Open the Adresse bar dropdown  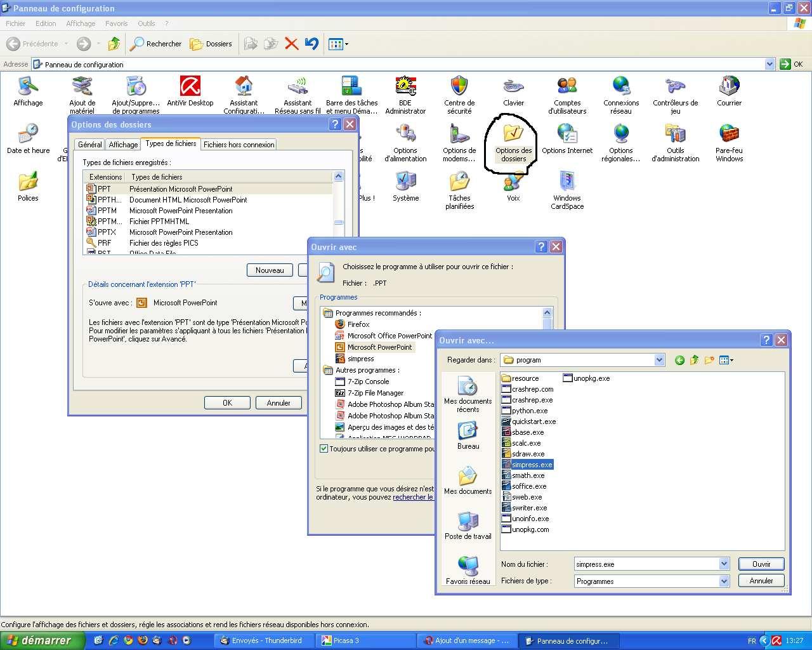pyautogui.click(x=769, y=64)
